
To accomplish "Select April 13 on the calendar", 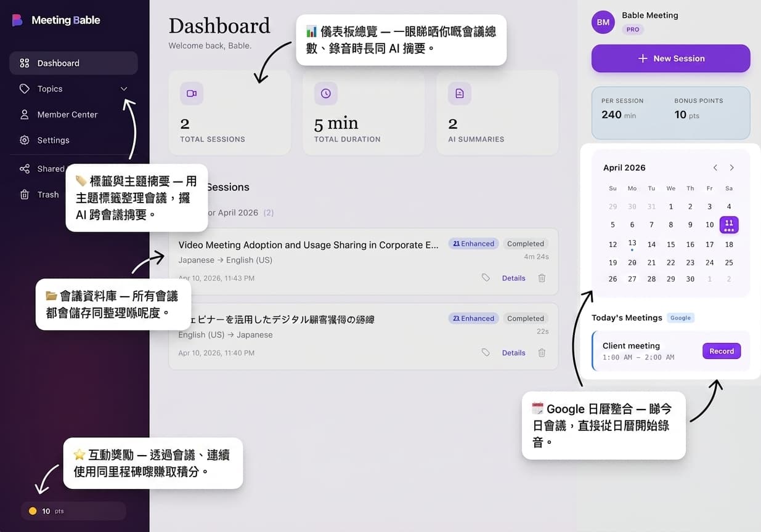I will 632,244.
